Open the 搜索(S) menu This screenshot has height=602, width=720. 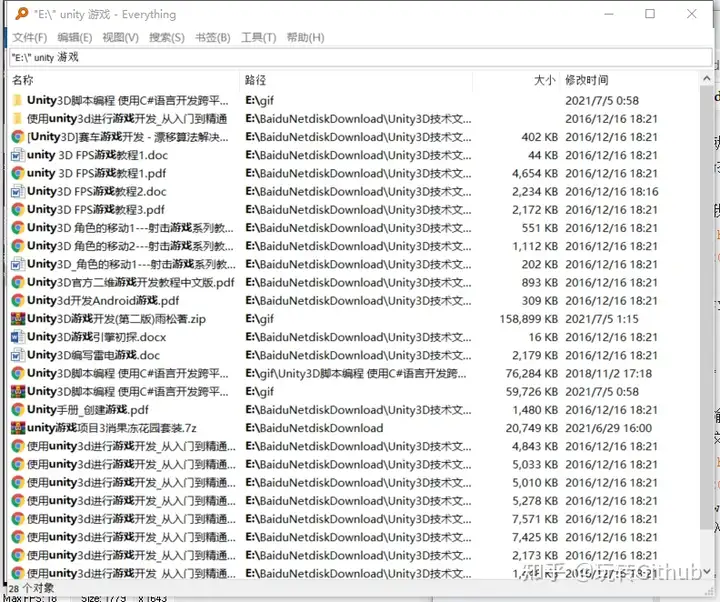[167, 37]
